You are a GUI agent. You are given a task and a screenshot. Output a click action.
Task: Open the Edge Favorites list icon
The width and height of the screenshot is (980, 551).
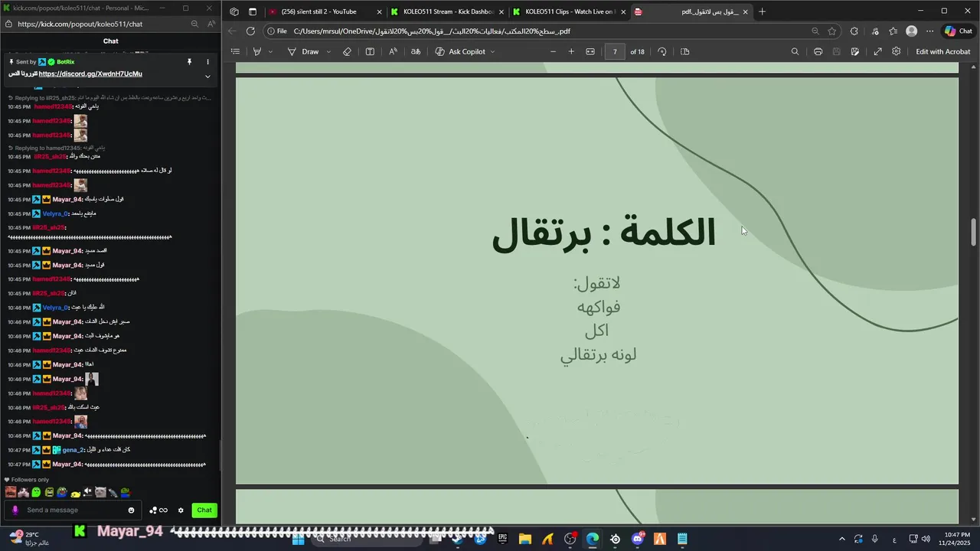(893, 31)
